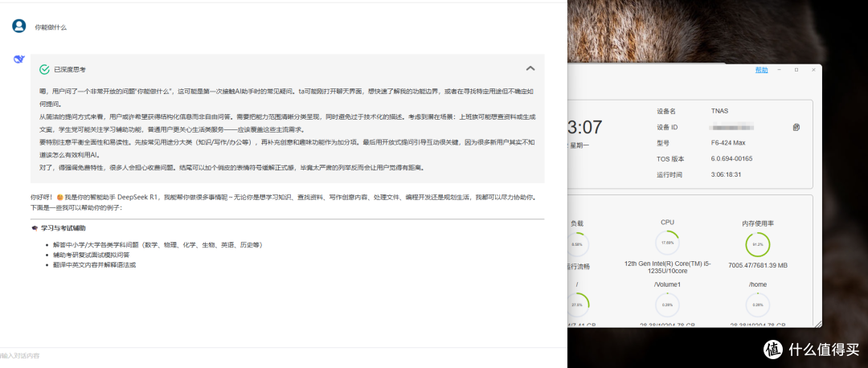The width and height of the screenshot is (868, 368).
Task: Close the TNAS system info window
Action: (813, 70)
